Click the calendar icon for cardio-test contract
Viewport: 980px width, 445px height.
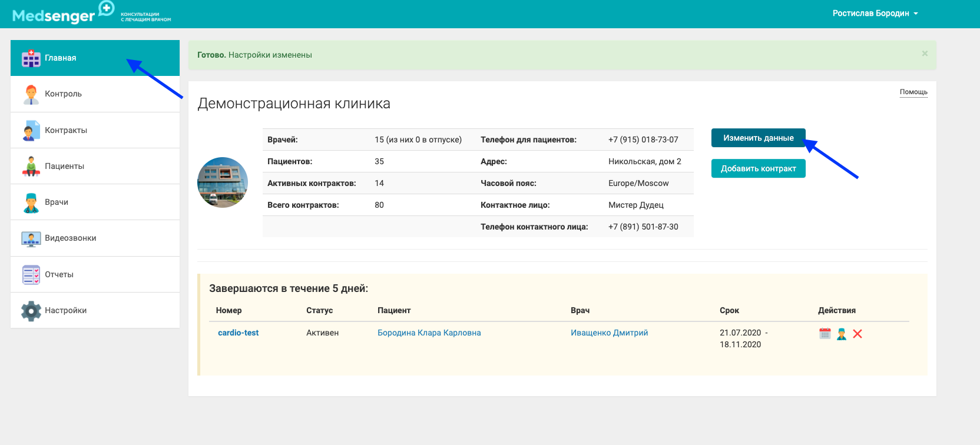tap(825, 334)
